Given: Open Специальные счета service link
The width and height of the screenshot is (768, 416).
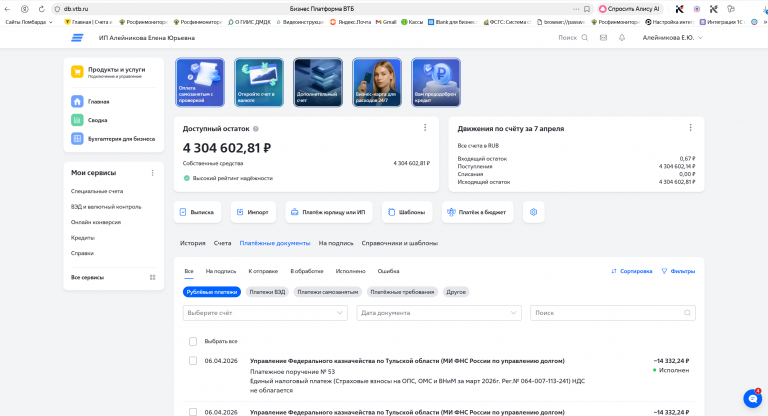Looking at the screenshot, I should (x=97, y=191).
